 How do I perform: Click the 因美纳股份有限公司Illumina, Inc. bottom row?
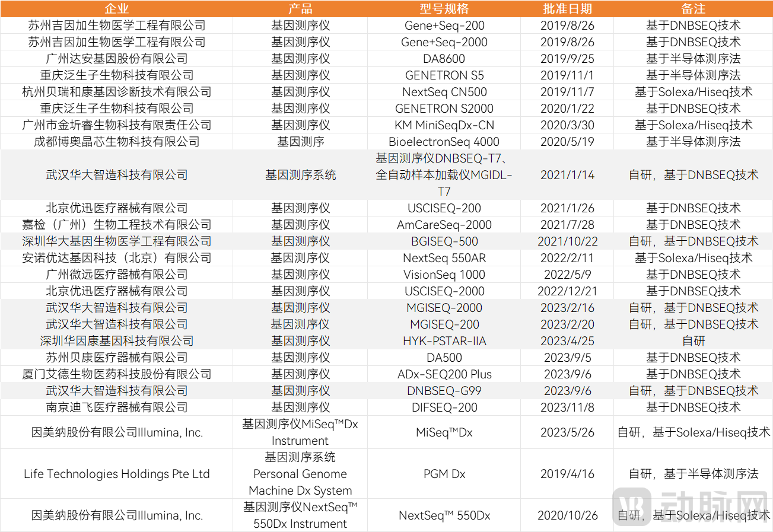click(x=116, y=515)
